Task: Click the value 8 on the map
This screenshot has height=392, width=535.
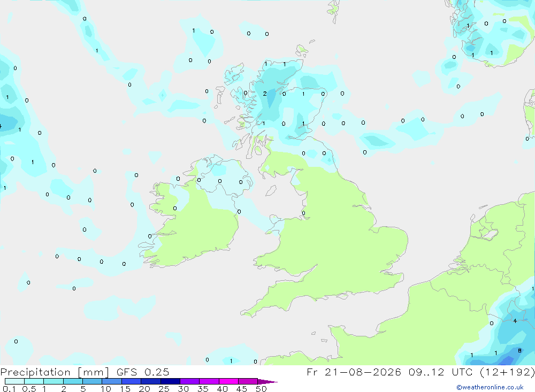Action: click(x=519, y=350)
